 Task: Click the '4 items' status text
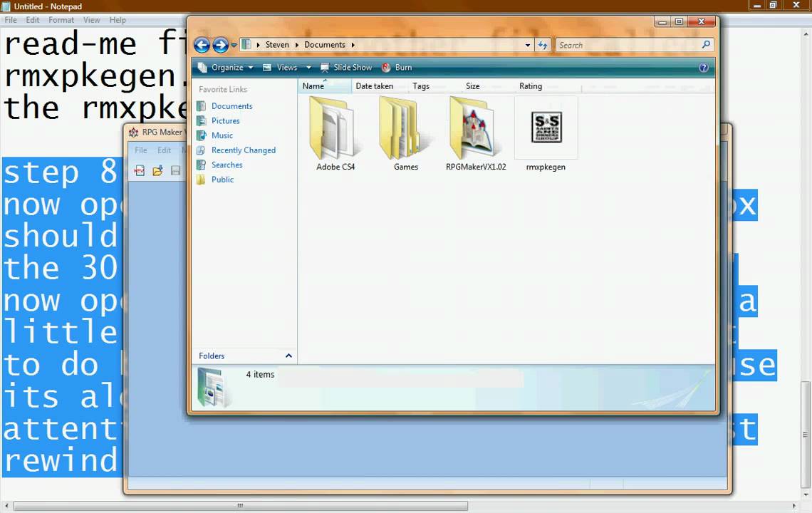click(260, 374)
